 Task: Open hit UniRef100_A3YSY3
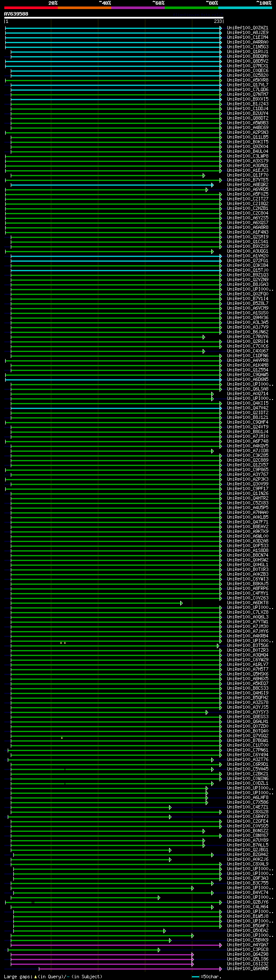248,712
